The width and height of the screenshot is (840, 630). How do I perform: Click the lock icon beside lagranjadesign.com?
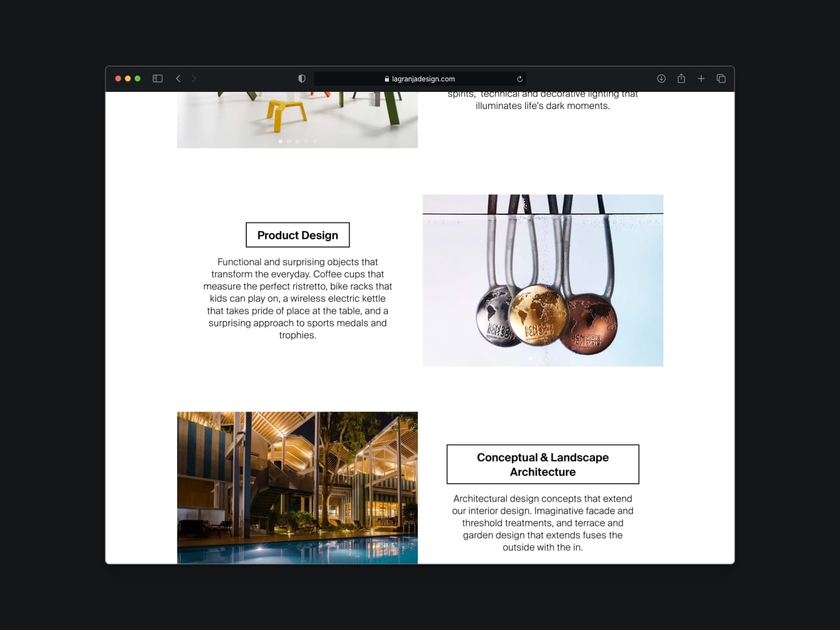[x=387, y=79]
